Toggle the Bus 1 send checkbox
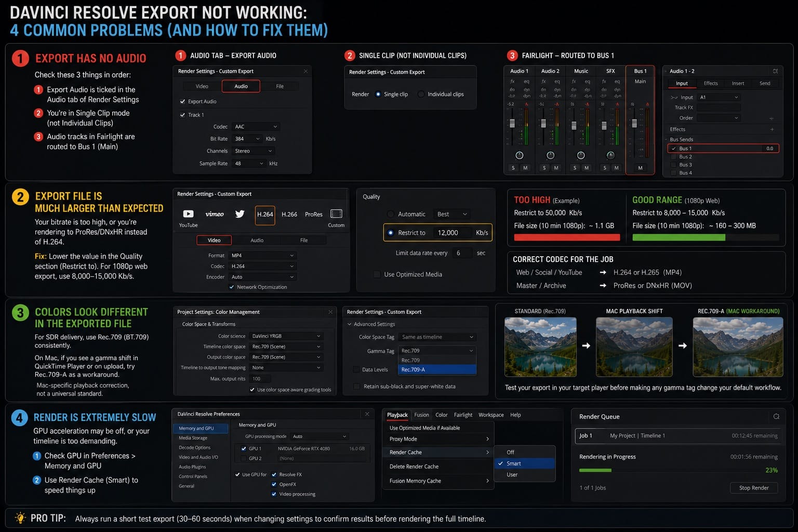Image resolution: width=798 pixels, height=532 pixels. [x=674, y=149]
